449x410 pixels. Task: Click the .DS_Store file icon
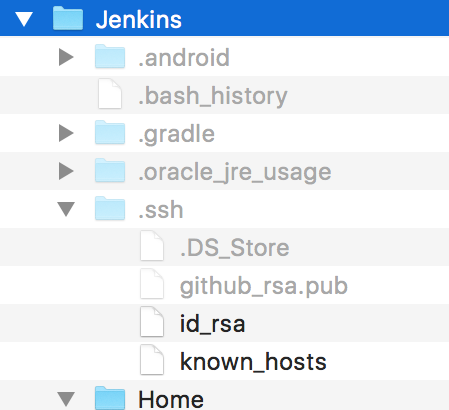pos(152,246)
